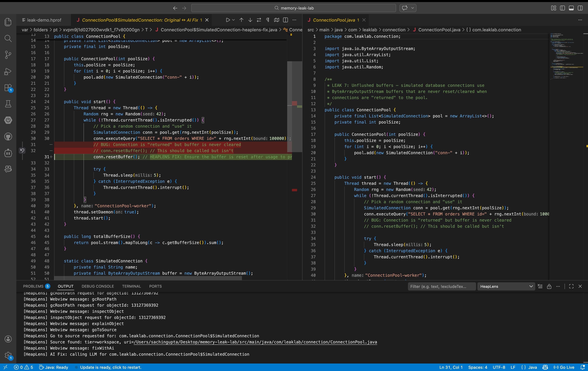Viewport: 588px width, 371px height.
Task: Go to the previous diff change
Action: 241,20
